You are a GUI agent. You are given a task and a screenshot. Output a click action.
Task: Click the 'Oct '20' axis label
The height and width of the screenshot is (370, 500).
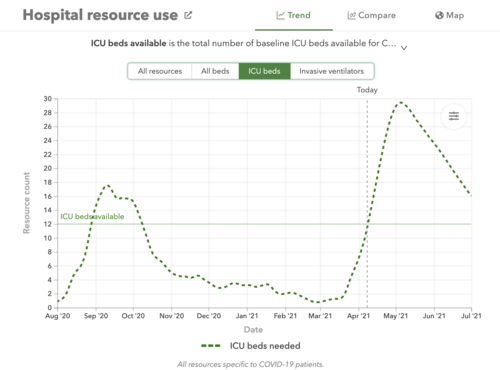pyautogui.click(x=133, y=316)
